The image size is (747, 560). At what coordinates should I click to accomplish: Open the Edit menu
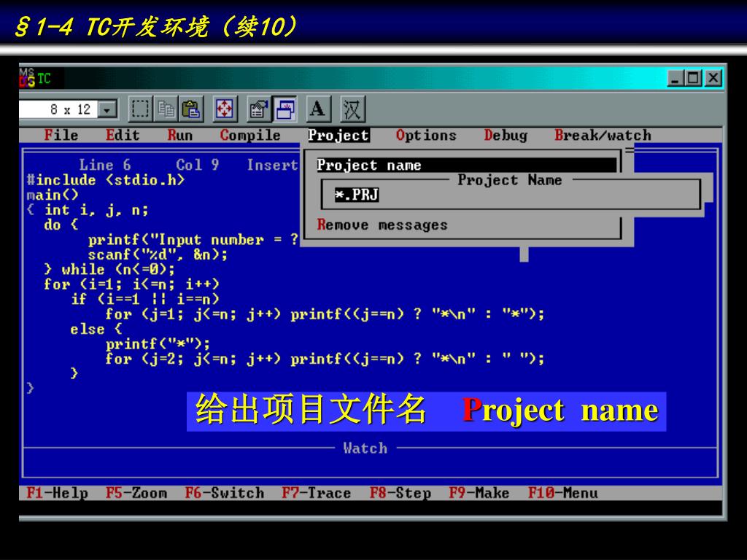(123, 135)
